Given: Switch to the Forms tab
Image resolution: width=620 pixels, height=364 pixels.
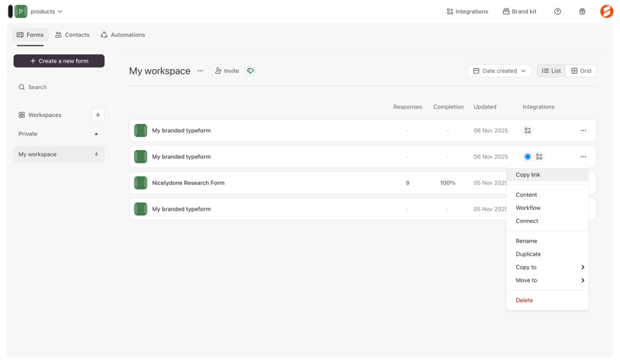Looking at the screenshot, I should (30, 35).
